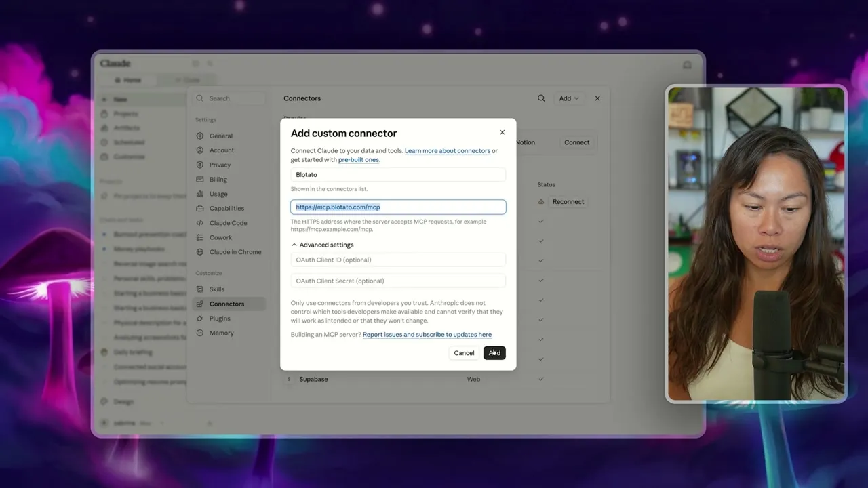Click the magnifier icon in Connectors header
The width and height of the screenshot is (868, 488).
(x=541, y=98)
